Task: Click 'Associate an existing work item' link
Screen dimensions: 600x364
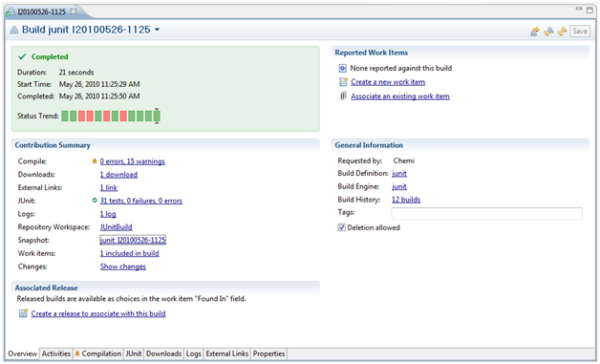Action: [x=400, y=96]
